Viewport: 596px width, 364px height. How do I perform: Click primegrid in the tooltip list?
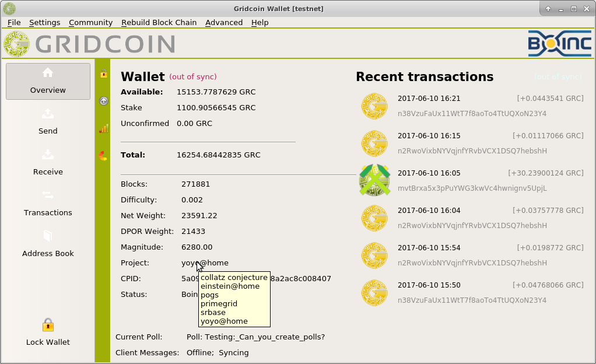point(219,303)
